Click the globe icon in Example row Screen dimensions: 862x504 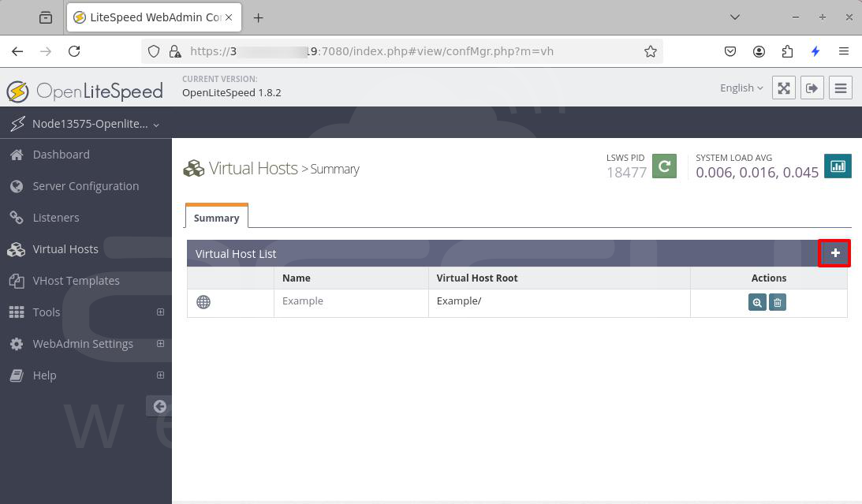coord(203,302)
